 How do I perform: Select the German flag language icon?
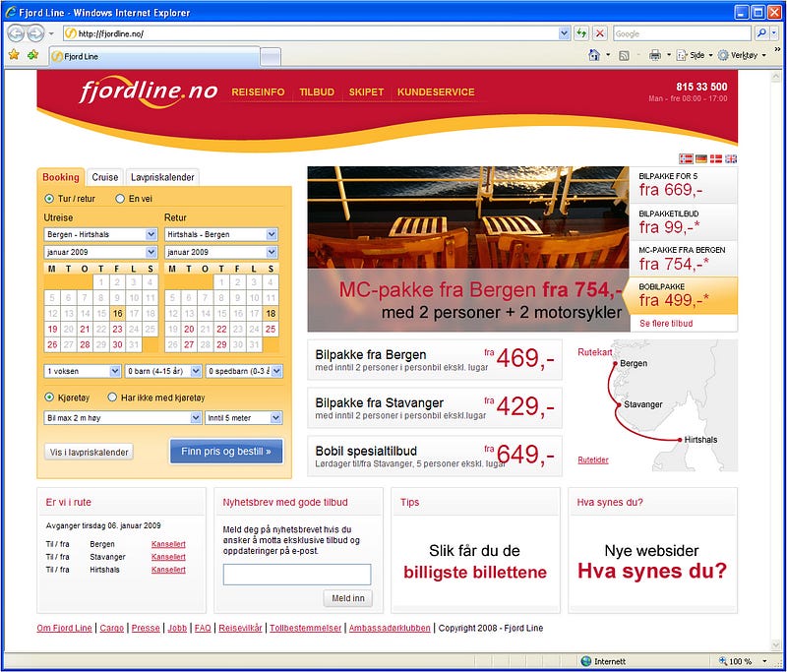click(701, 159)
